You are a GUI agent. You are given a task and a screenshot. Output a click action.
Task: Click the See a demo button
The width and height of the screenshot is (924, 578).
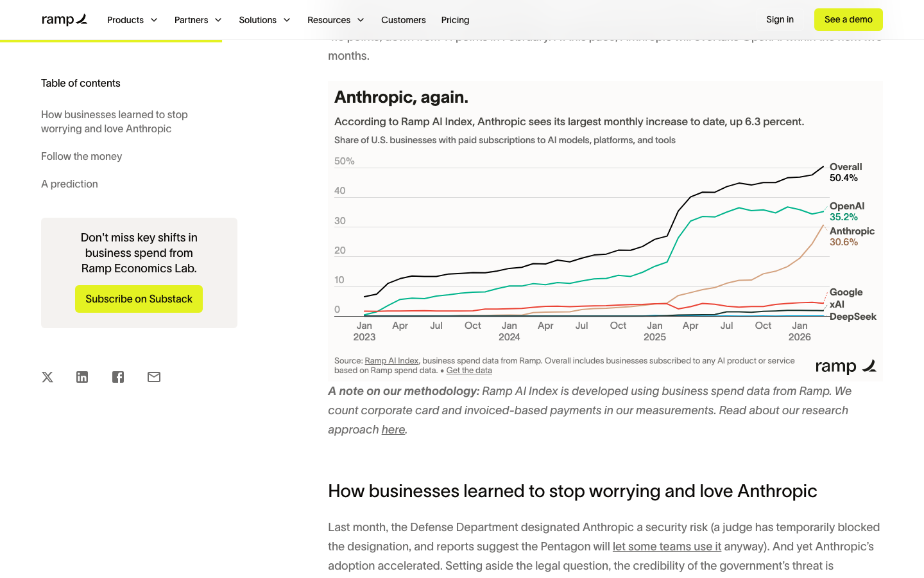[x=848, y=19]
